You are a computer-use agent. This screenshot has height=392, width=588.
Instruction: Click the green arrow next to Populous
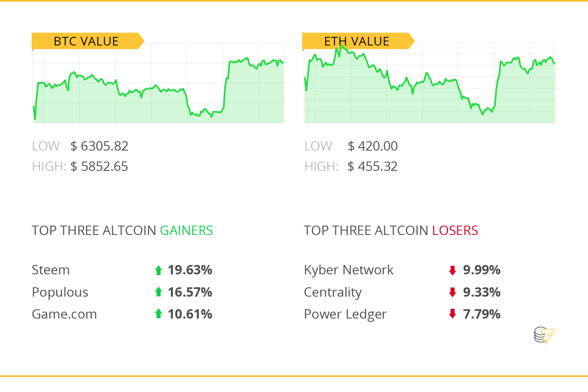[159, 292]
